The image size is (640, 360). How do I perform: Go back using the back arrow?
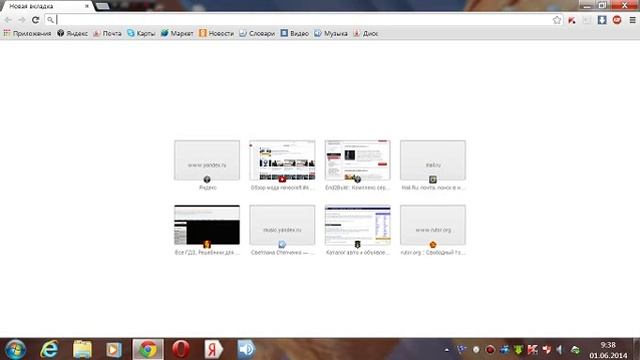[x=8, y=20]
